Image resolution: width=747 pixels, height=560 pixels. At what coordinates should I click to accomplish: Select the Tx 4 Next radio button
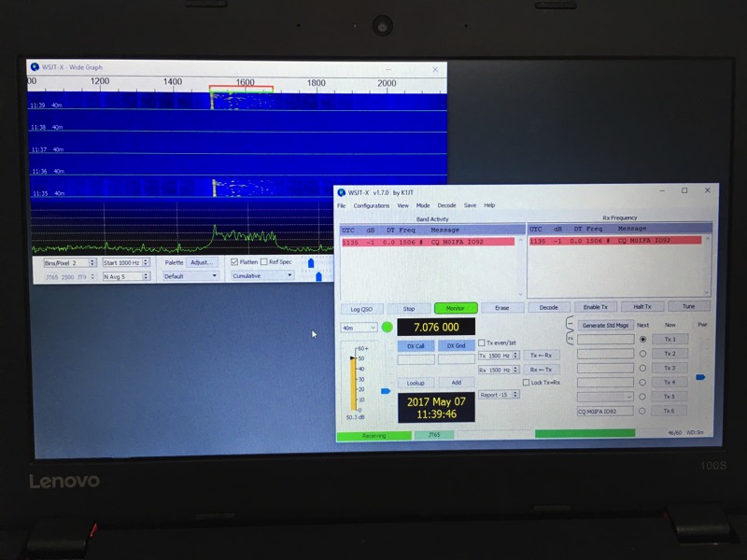(x=642, y=383)
